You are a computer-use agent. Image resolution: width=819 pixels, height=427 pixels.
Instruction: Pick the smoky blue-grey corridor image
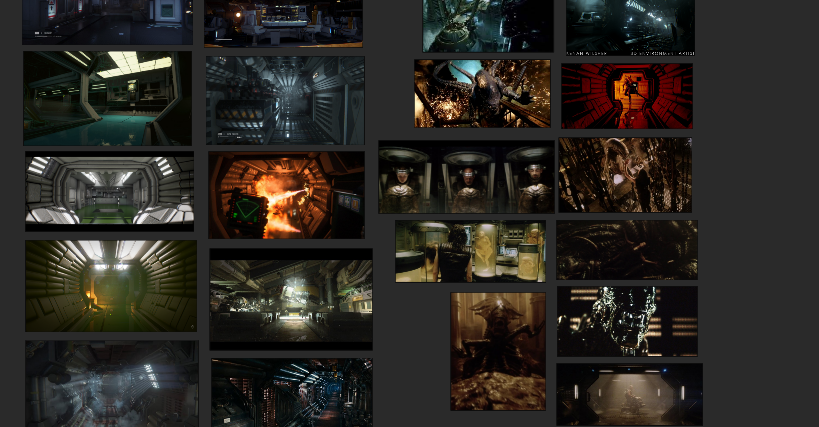point(112,384)
